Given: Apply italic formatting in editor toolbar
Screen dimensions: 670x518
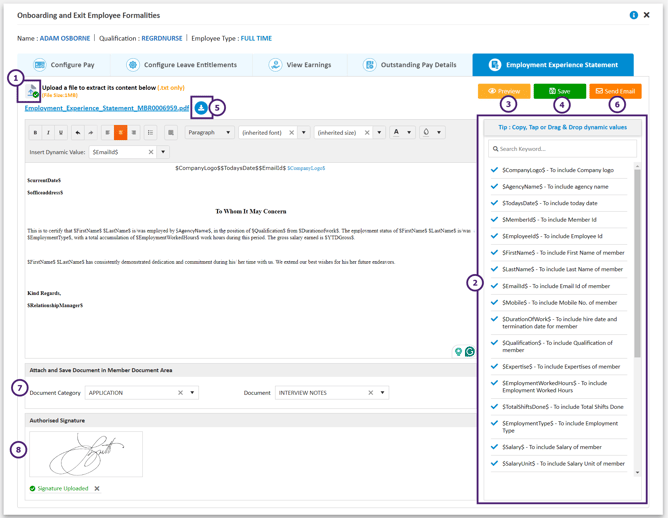Looking at the screenshot, I should click(48, 132).
